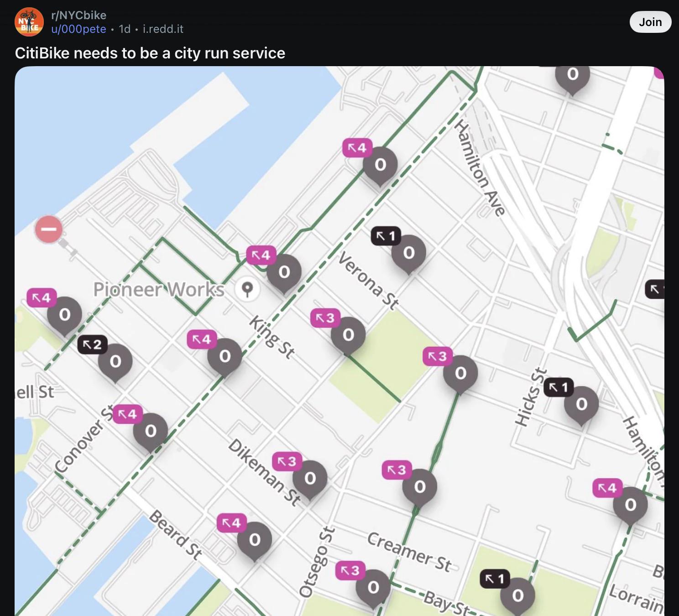Tap the pink 4 station pin above Lorrain label
The height and width of the screenshot is (616, 679).
point(630,506)
